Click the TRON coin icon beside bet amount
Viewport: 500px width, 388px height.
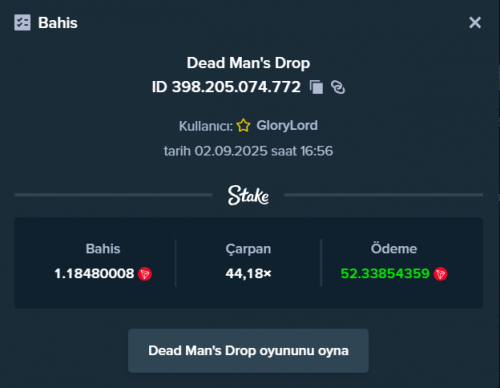point(145,274)
